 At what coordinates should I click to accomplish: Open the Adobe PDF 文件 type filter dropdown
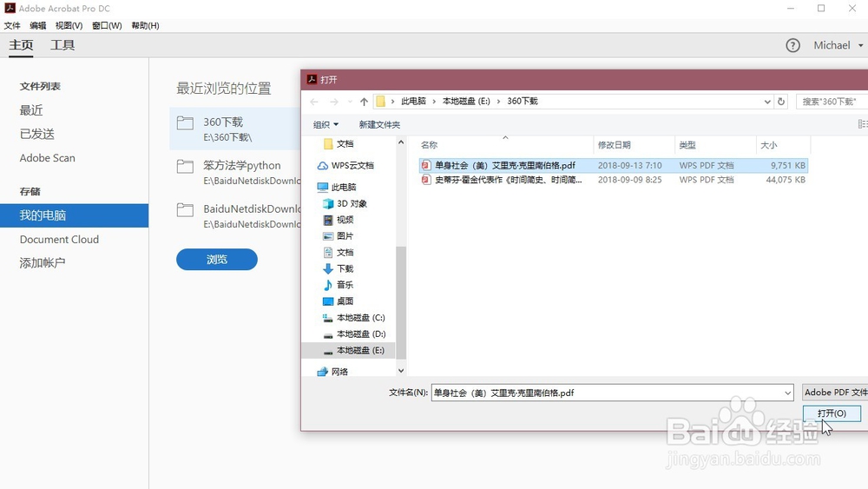[835, 392]
